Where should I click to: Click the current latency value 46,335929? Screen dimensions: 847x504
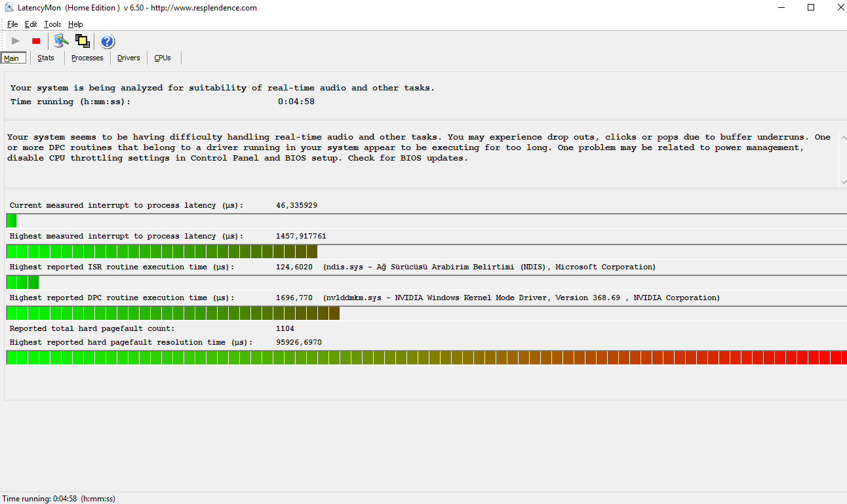click(296, 205)
